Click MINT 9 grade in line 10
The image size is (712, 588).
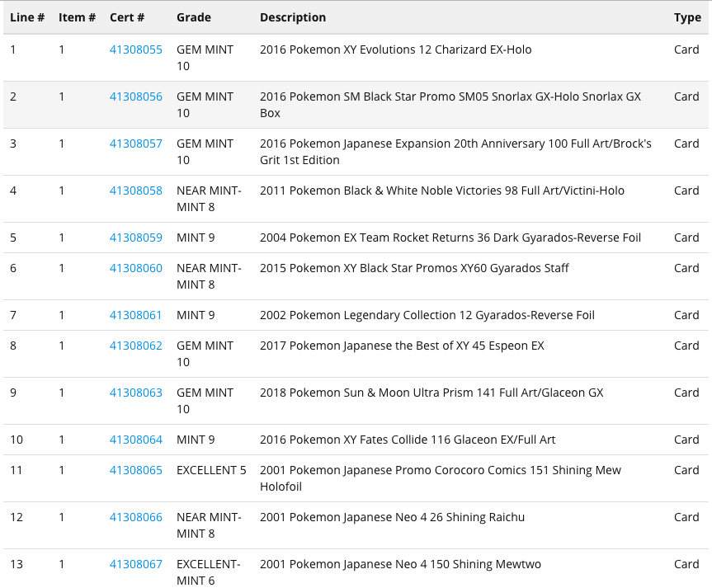tap(196, 440)
